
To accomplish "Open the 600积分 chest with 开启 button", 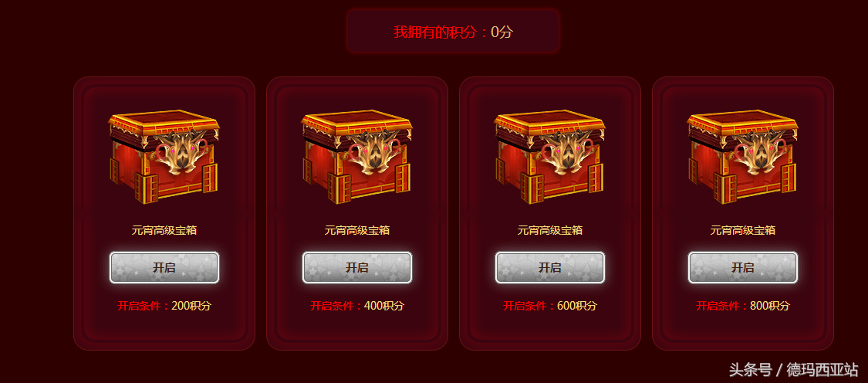I will [x=550, y=268].
